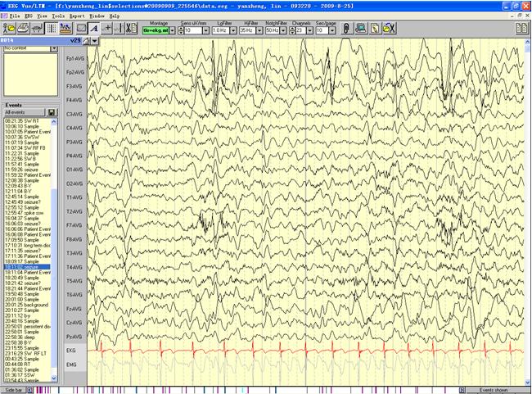Open the Window menu
Viewport: 532px width, 394px height.
coord(97,16)
